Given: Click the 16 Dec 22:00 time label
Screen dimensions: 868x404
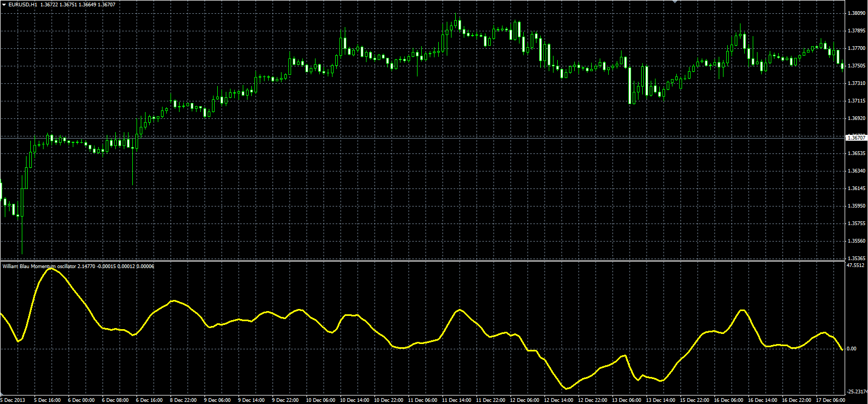Looking at the screenshot, I should coord(797,400).
